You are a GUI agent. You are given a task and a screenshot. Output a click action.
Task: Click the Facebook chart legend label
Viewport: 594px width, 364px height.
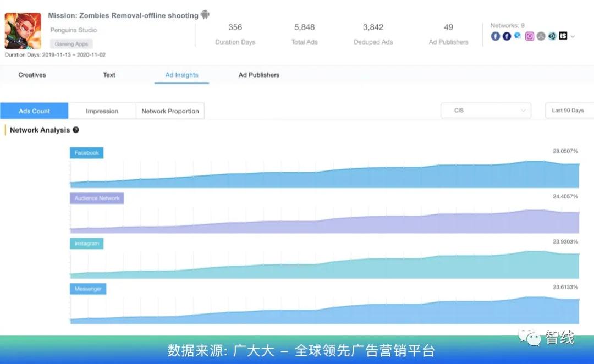pyautogui.click(x=86, y=153)
